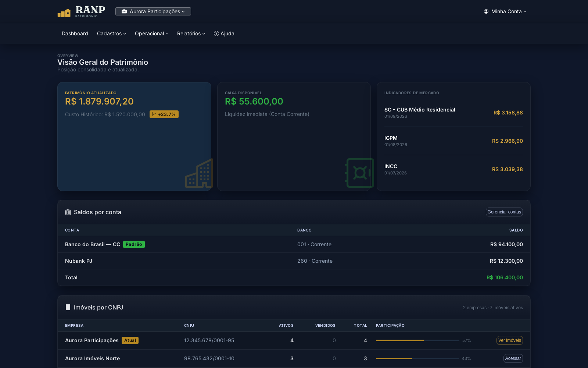Click the 260 · Corrente bank cell
The width and height of the screenshot is (588, 368).
315,261
